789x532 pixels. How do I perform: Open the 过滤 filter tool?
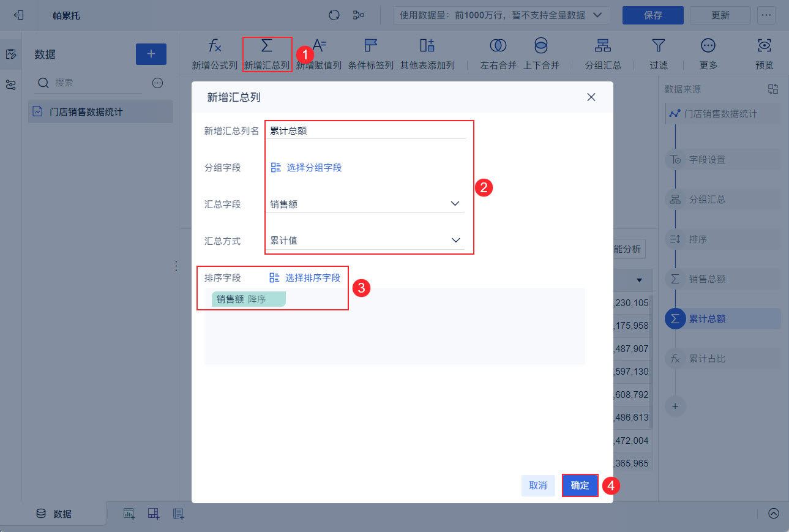(x=659, y=54)
